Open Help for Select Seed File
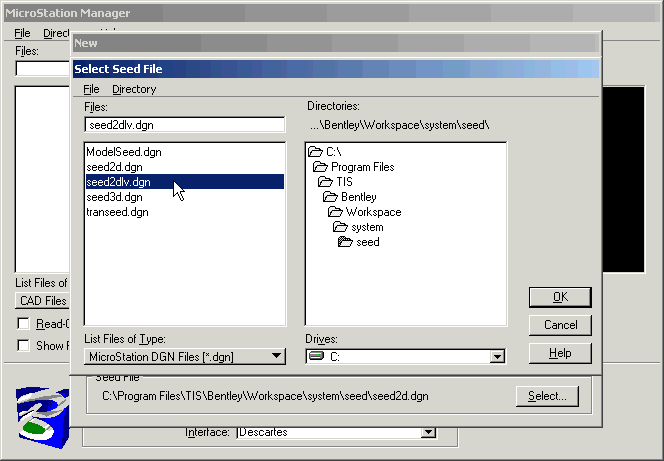The image size is (664, 461). tap(560, 353)
